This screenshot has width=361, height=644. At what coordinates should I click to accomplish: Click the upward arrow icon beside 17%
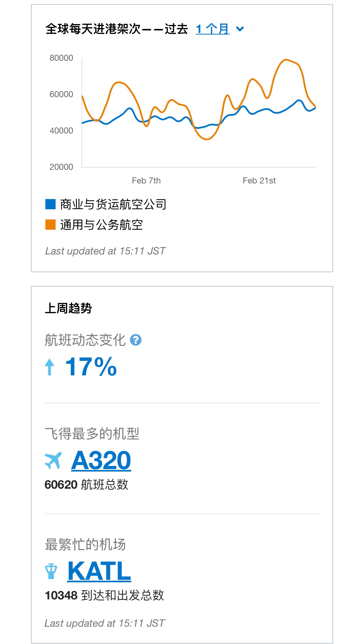pos(50,367)
